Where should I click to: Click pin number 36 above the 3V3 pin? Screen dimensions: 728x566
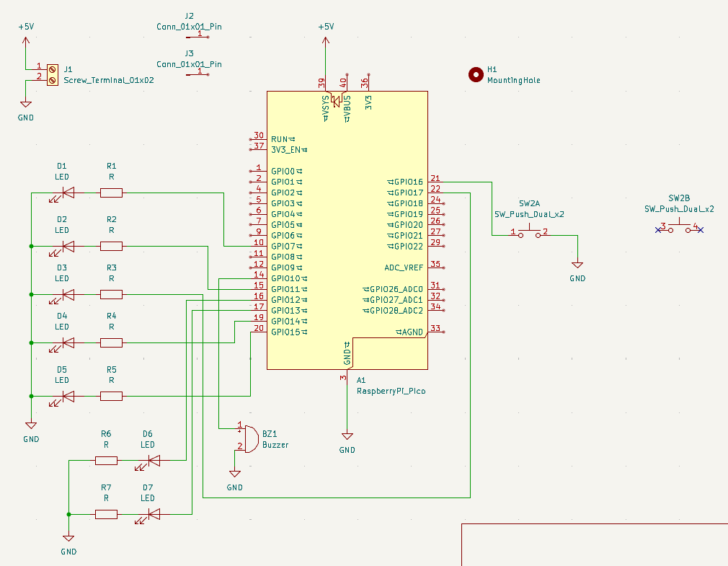pyautogui.click(x=365, y=83)
